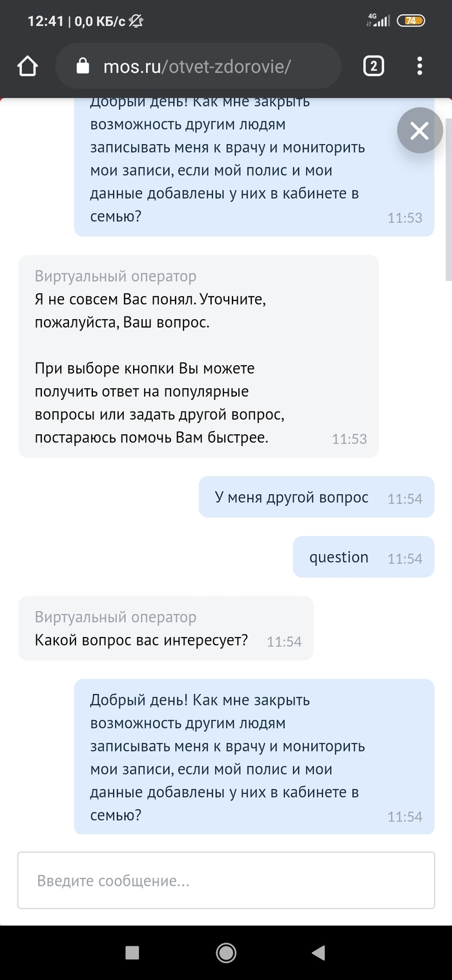Tap the clock time in the status bar
Image resolution: width=452 pixels, height=980 pixels.
45,21
